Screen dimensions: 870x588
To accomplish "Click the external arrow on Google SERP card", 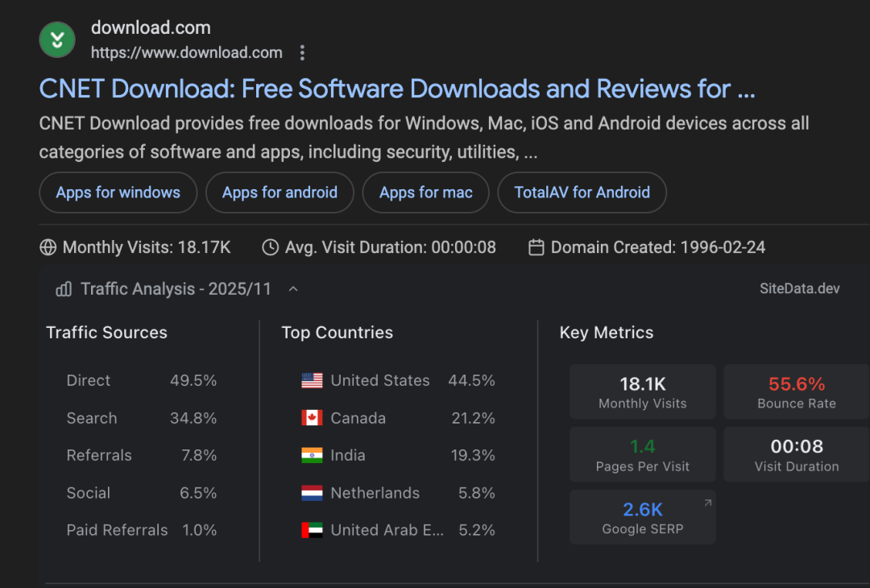I will [707, 503].
